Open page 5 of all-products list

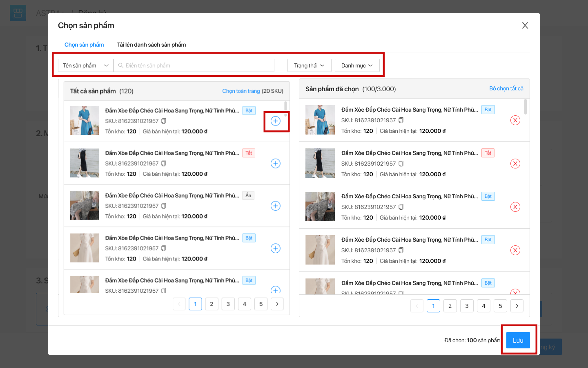pyautogui.click(x=261, y=304)
